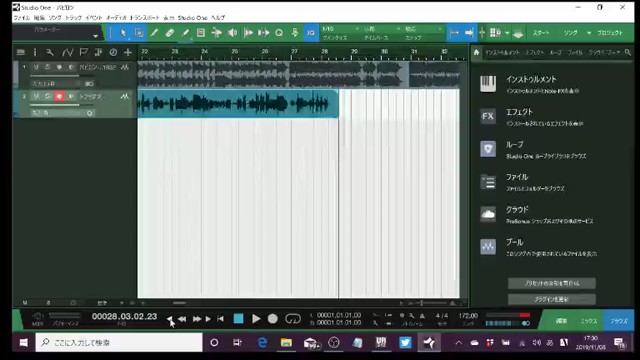Image resolution: width=640 pixels, height=360 pixels.
Task: Toggle monitor on track 1
Action: pyautogui.click(x=71, y=67)
